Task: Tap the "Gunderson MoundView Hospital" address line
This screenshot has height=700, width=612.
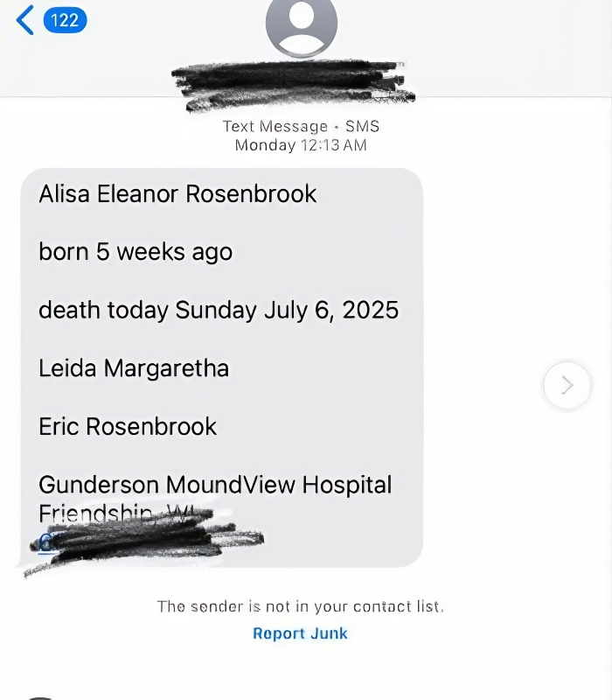Action: click(x=215, y=485)
